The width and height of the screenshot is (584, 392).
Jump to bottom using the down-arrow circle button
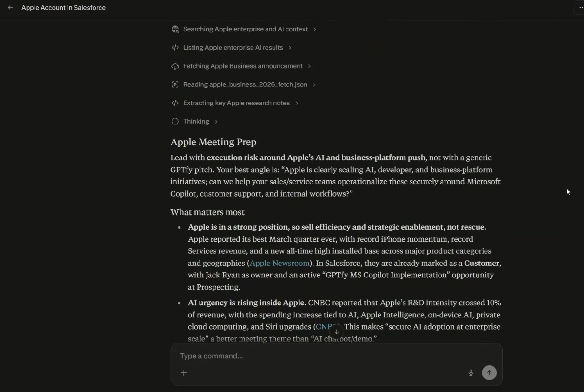336,332
